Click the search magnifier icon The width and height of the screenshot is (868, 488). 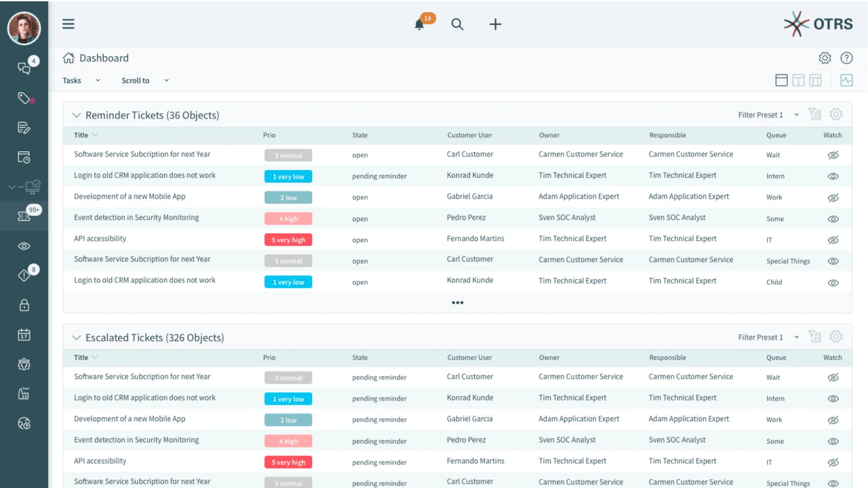pyautogui.click(x=457, y=24)
